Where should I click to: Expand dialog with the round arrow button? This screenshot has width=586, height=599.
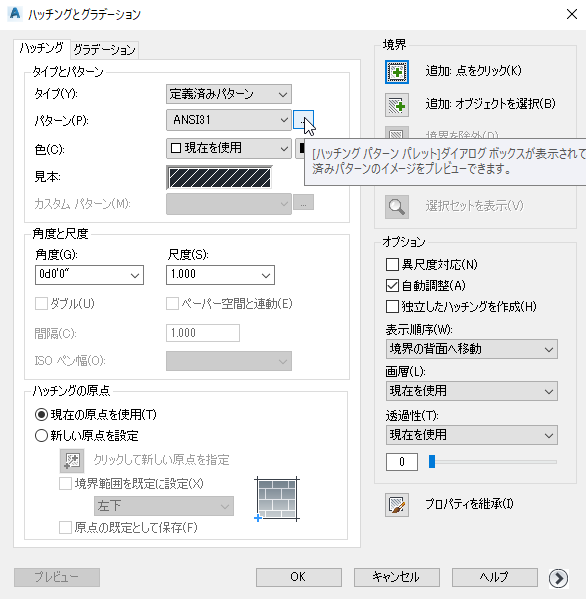tap(558, 578)
